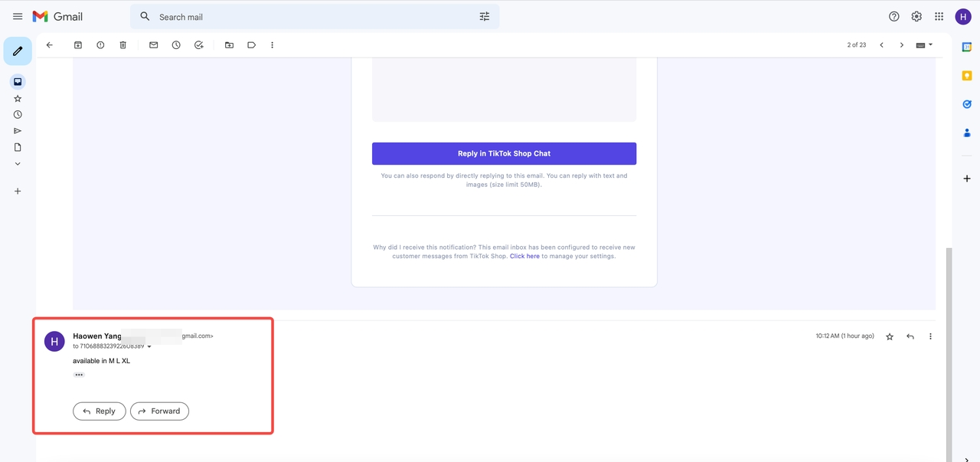This screenshot has width=980, height=462.
Task: Open the Move to folder icon
Action: 229,45
